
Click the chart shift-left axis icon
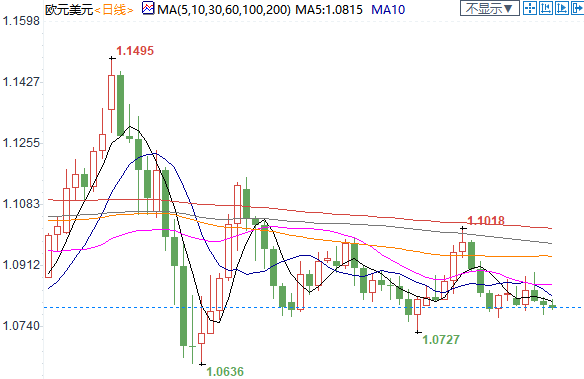click(x=546, y=8)
